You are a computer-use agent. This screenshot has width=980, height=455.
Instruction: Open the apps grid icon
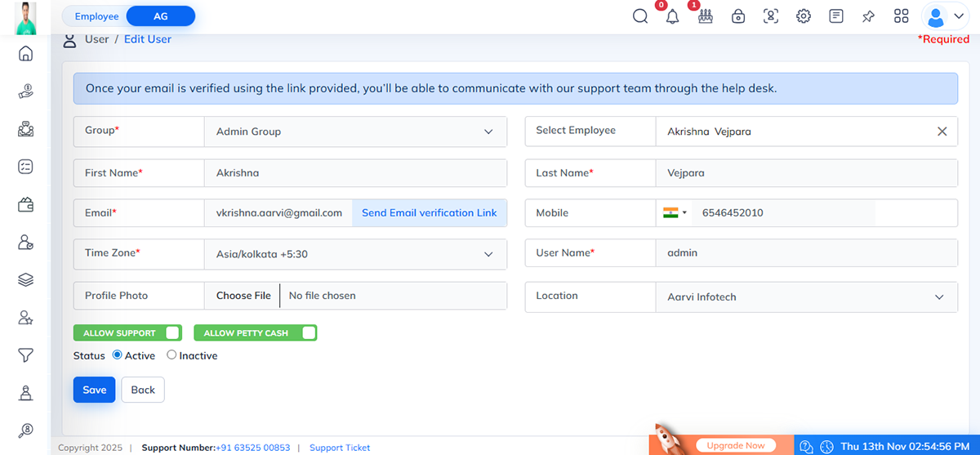(902, 16)
